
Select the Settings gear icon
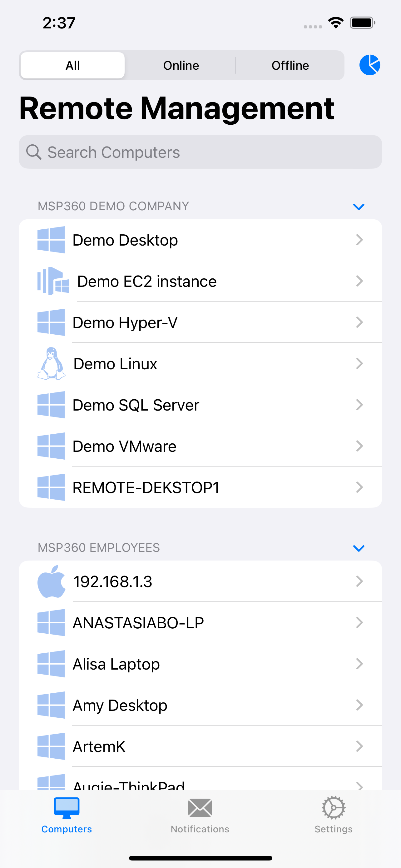coord(333,808)
